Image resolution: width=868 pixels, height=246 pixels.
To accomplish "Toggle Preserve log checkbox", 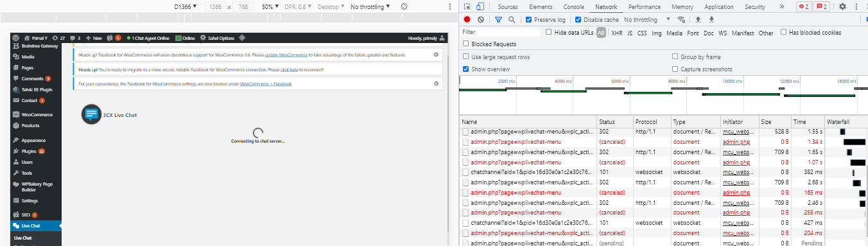I will 529,20.
